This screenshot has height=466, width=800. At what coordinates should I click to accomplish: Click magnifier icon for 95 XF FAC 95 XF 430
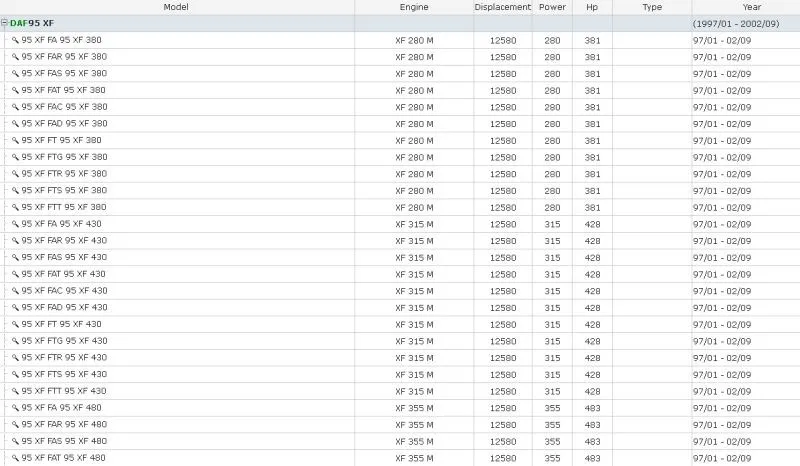(x=15, y=291)
